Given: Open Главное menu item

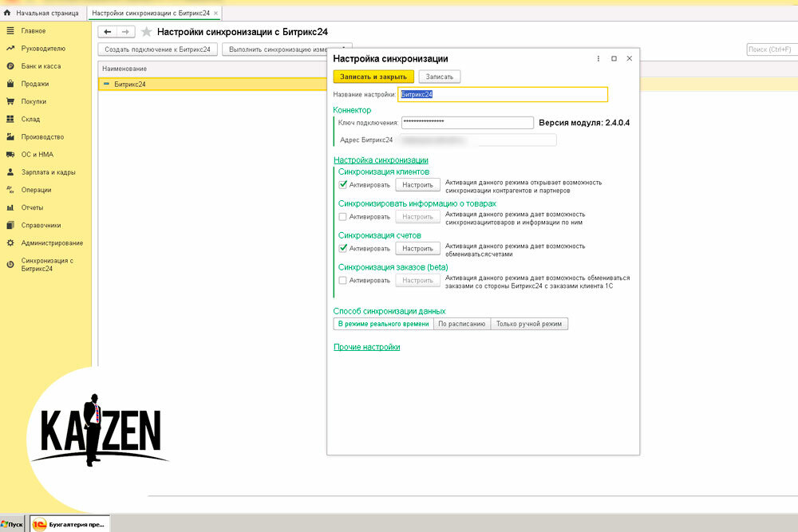Looking at the screenshot, I should 34,31.
